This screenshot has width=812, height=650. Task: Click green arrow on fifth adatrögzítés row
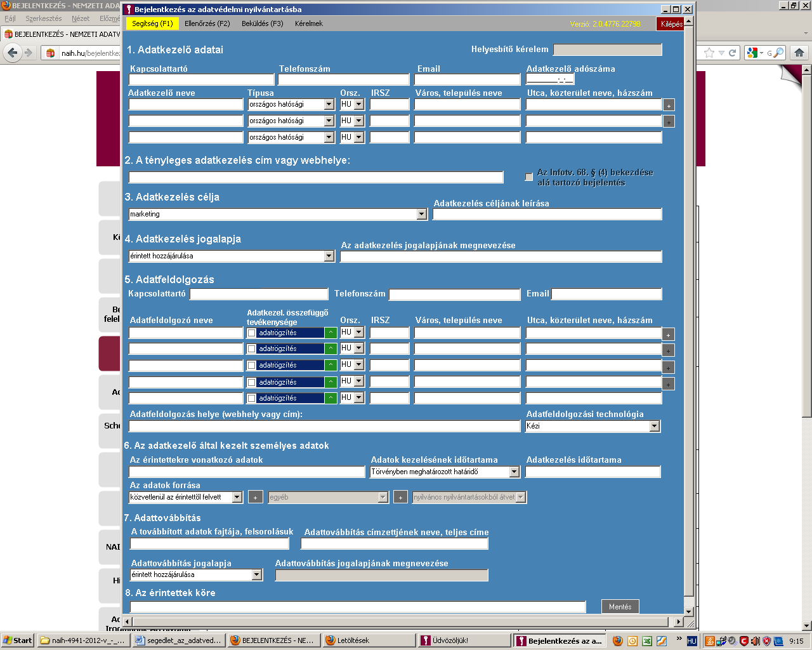[x=331, y=398]
